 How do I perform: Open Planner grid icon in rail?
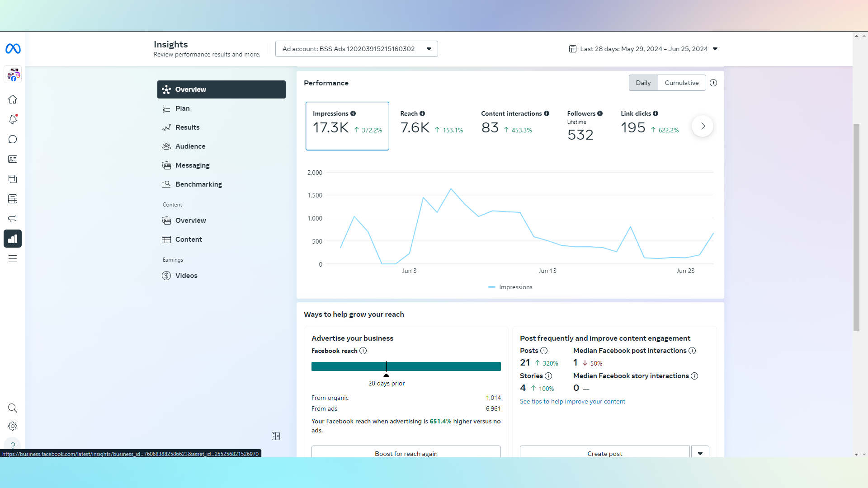13,199
